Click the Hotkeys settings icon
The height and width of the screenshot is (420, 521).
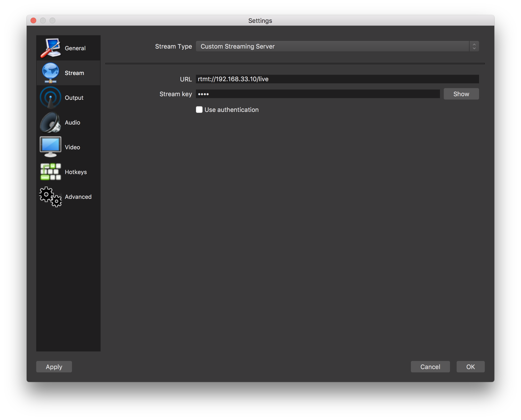[50, 171]
